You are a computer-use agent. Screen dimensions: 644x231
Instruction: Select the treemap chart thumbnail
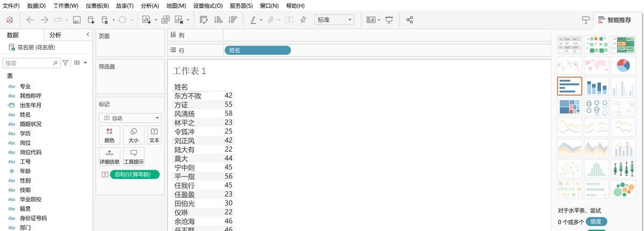tap(569, 107)
